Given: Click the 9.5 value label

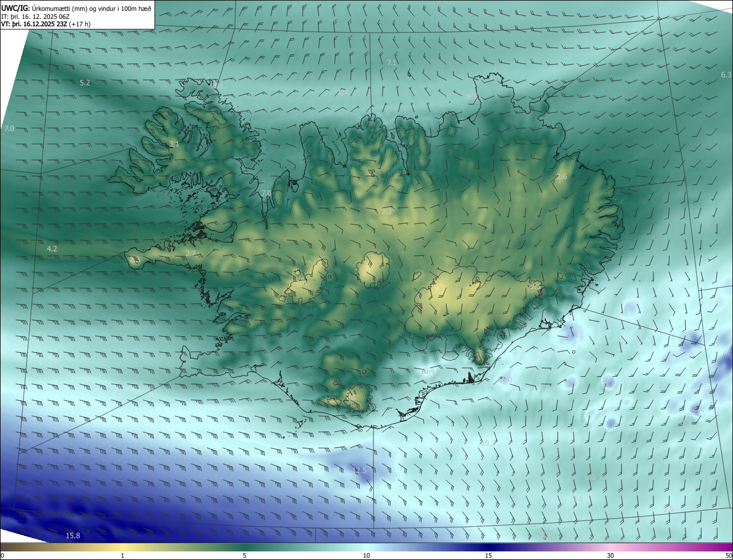Looking at the screenshot, I should 578,499.
